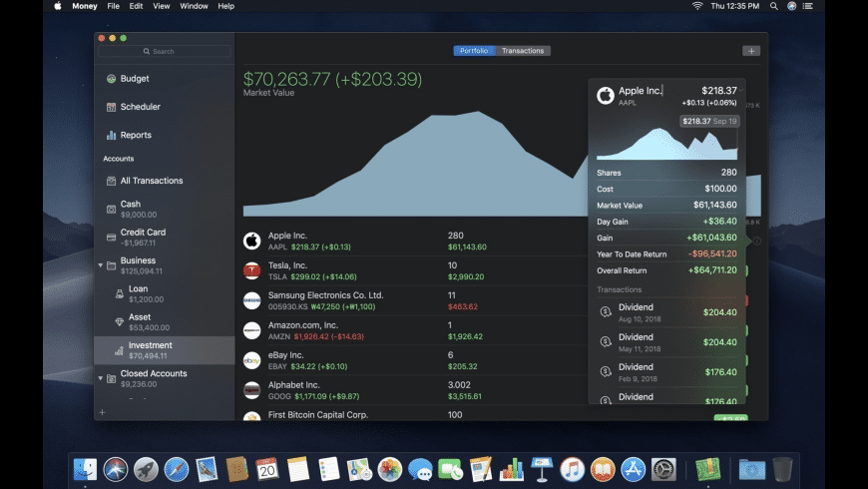
Task: Open the Help menu
Action: 225,6
